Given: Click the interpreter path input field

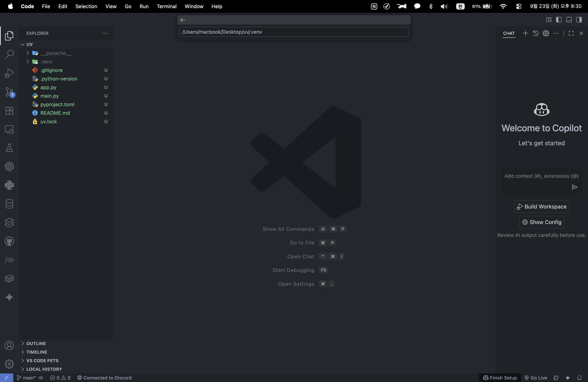Looking at the screenshot, I should click(293, 32).
